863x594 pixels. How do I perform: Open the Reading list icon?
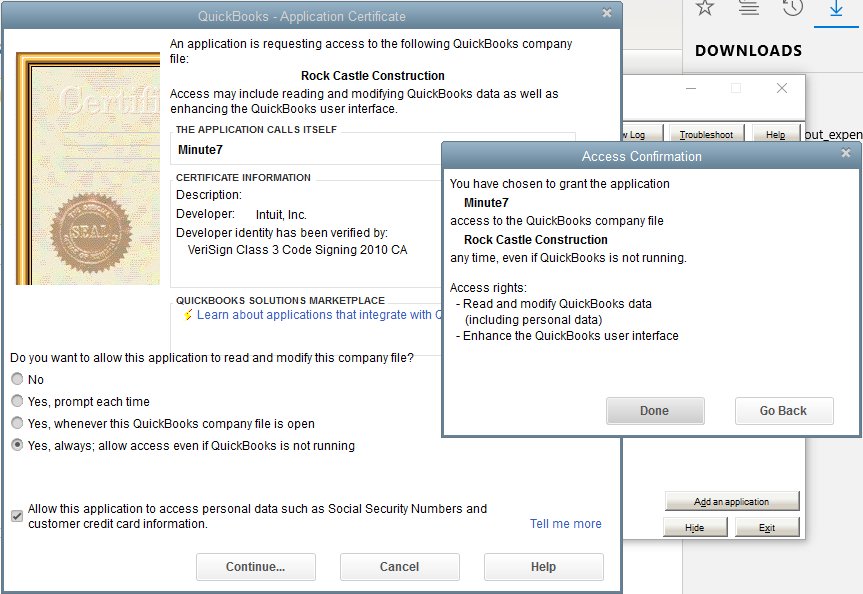pyautogui.click(x=748, y=10)
